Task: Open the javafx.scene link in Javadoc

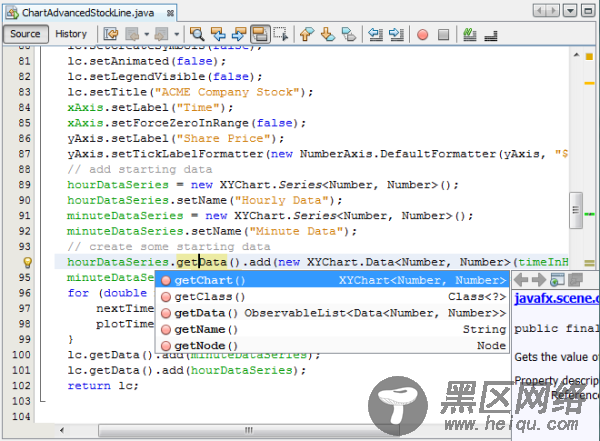Action: (x=556, y=298)
